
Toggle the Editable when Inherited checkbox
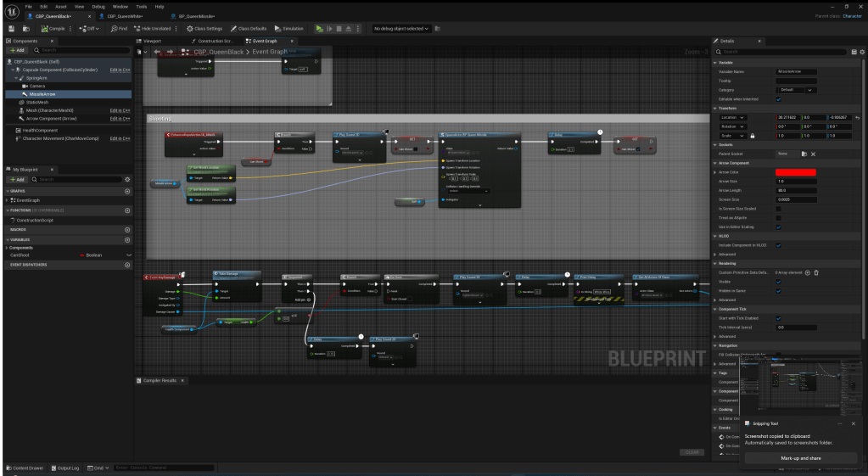click(778, 98)
